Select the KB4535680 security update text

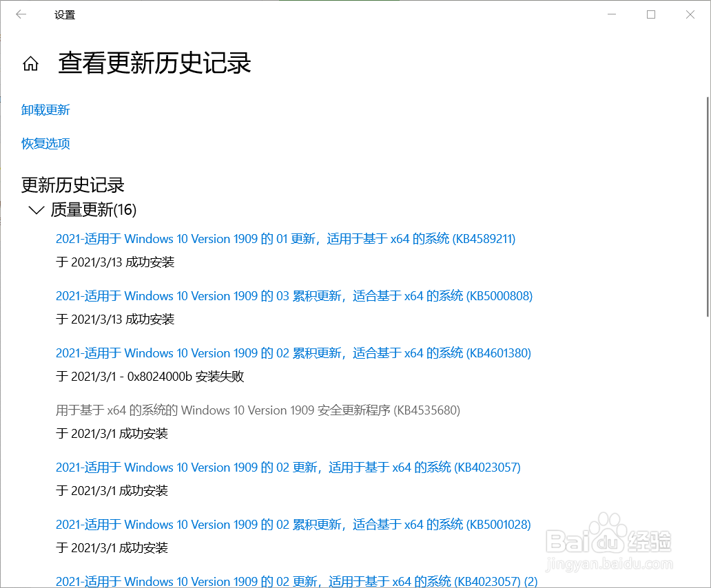coord(258,410)
